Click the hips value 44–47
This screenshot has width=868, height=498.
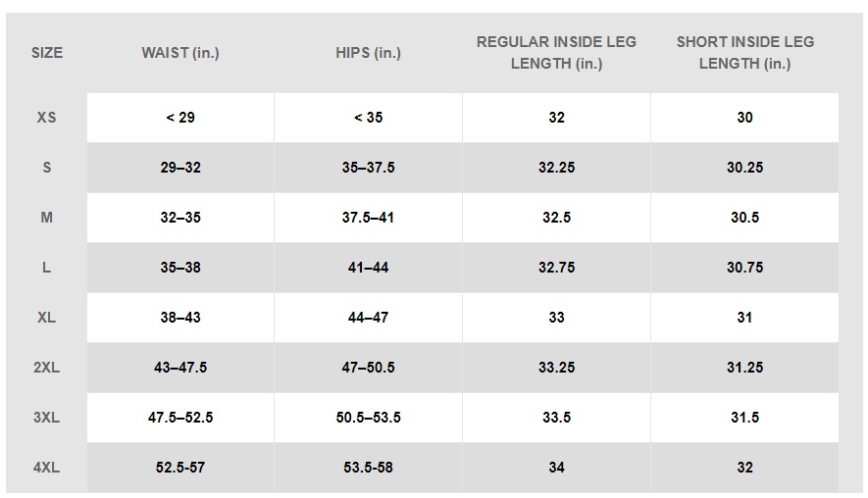[x=368, y=318]
